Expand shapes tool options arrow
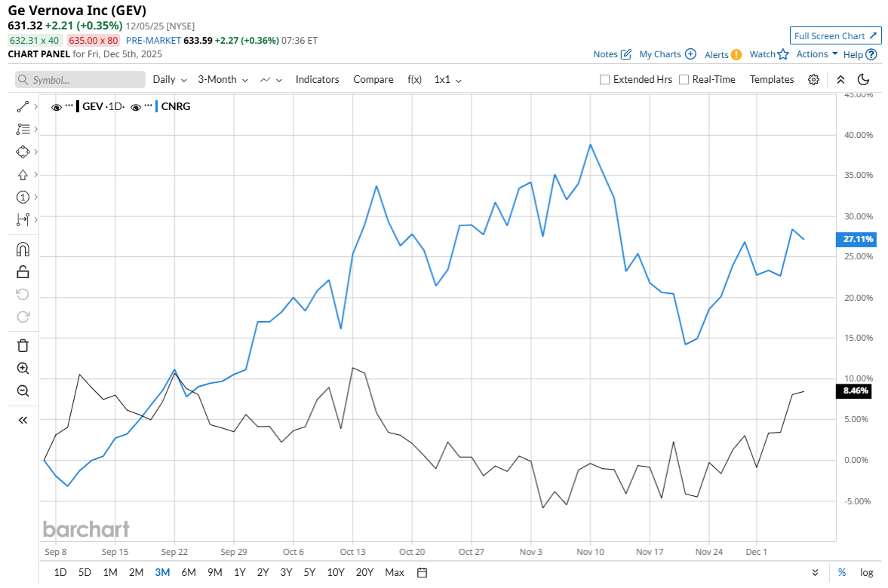Screen dimensions: 888x588 (35, 152)
